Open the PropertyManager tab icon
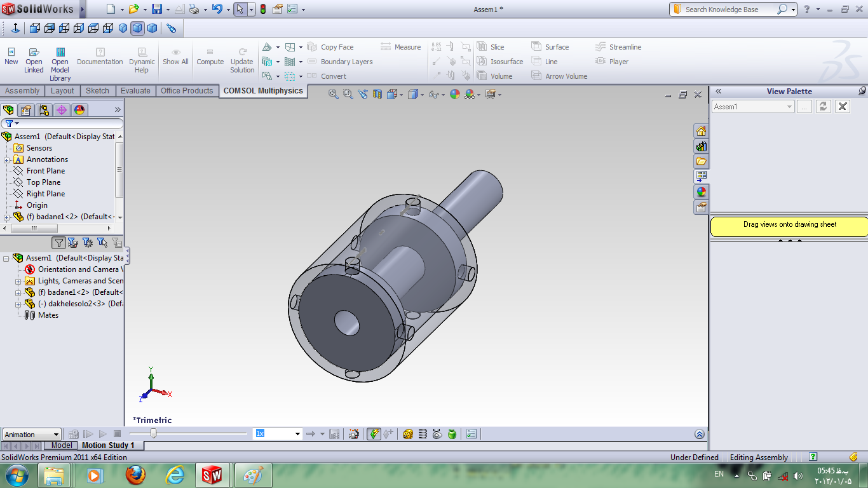Image resolution: width=868 pixels, height=488 pixels. (26, 110)
